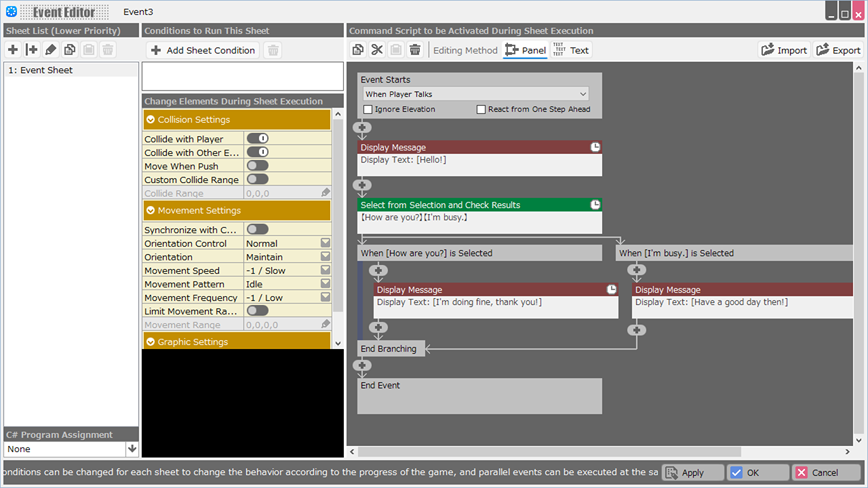
Task: Open the When Player Talks dropdown
Action: [x=475, y=94]
